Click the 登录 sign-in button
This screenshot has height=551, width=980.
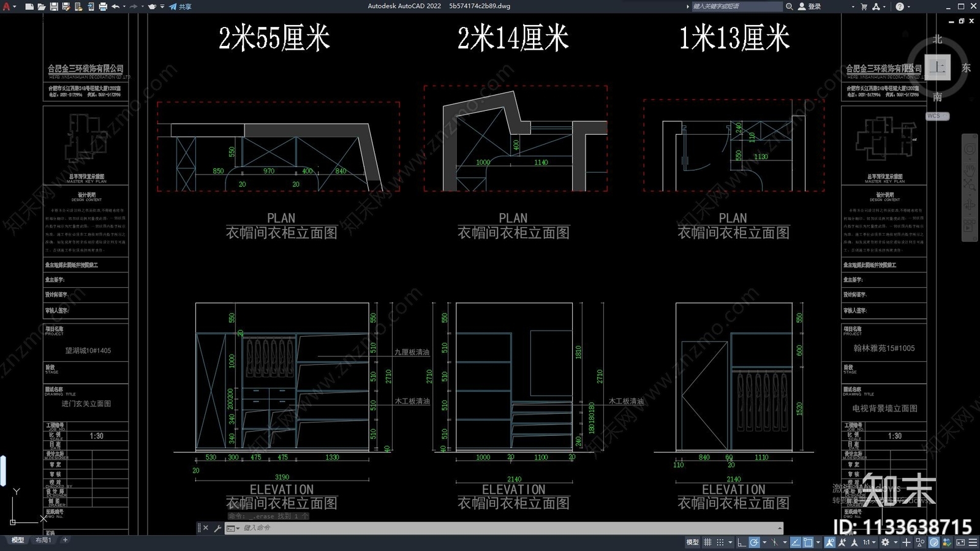[810, 6]
